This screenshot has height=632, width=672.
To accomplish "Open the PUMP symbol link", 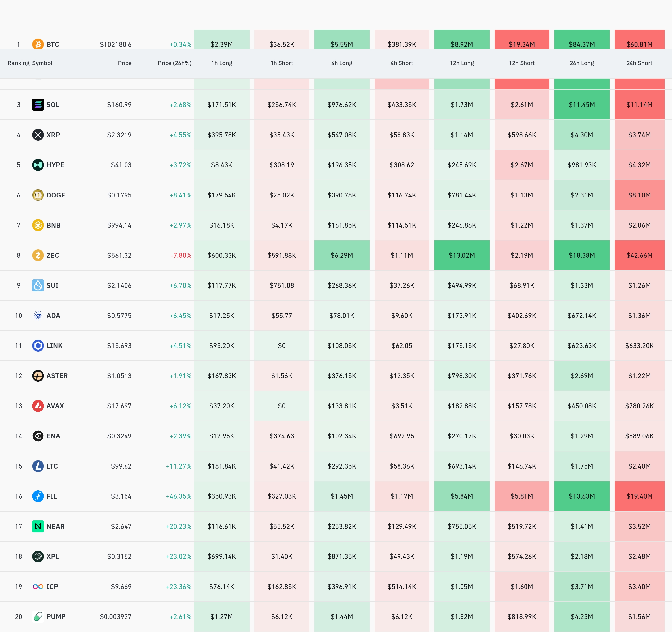I will (x=56, y=616).
